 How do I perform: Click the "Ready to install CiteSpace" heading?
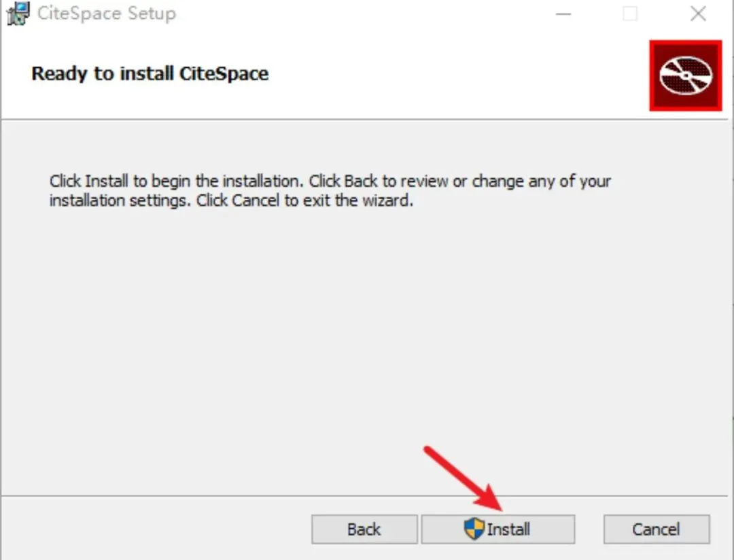point(150,73)
